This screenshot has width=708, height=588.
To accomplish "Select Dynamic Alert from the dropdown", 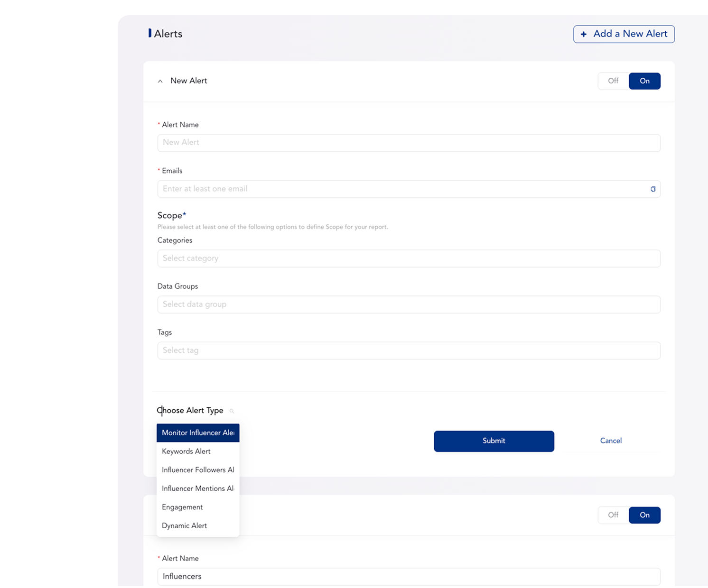I will [184, 525].
